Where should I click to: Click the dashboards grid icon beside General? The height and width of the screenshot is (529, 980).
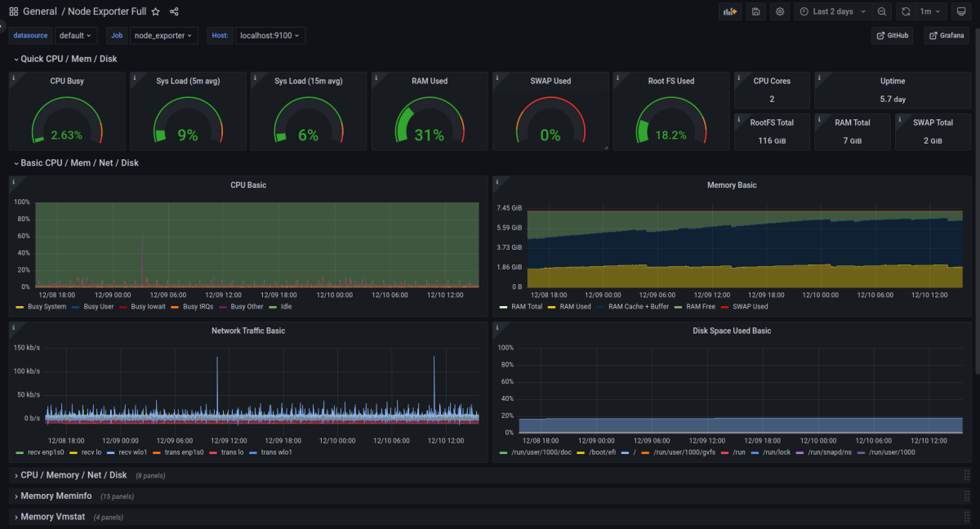(14, 11)
